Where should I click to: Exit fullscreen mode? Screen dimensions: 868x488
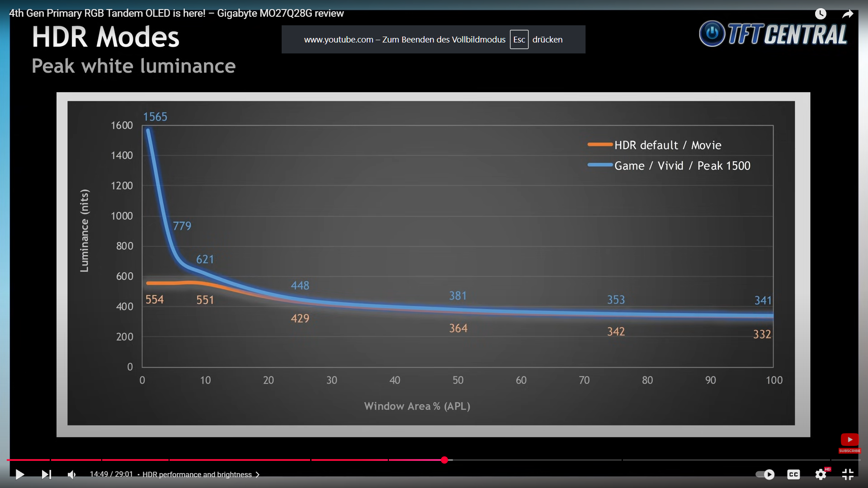tap(848, 474)
